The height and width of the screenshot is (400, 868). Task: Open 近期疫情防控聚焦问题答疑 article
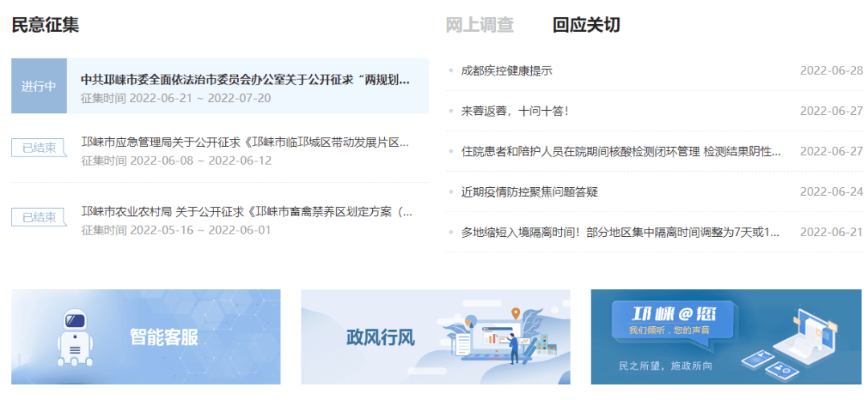click(529, 192)
